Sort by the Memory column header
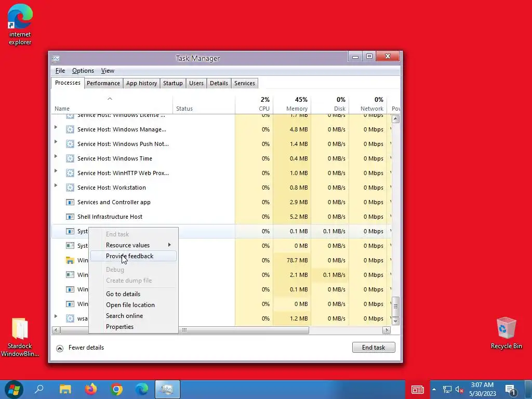Image resolution: width=532 pixels, height=399 pixels. click(292, 104)
